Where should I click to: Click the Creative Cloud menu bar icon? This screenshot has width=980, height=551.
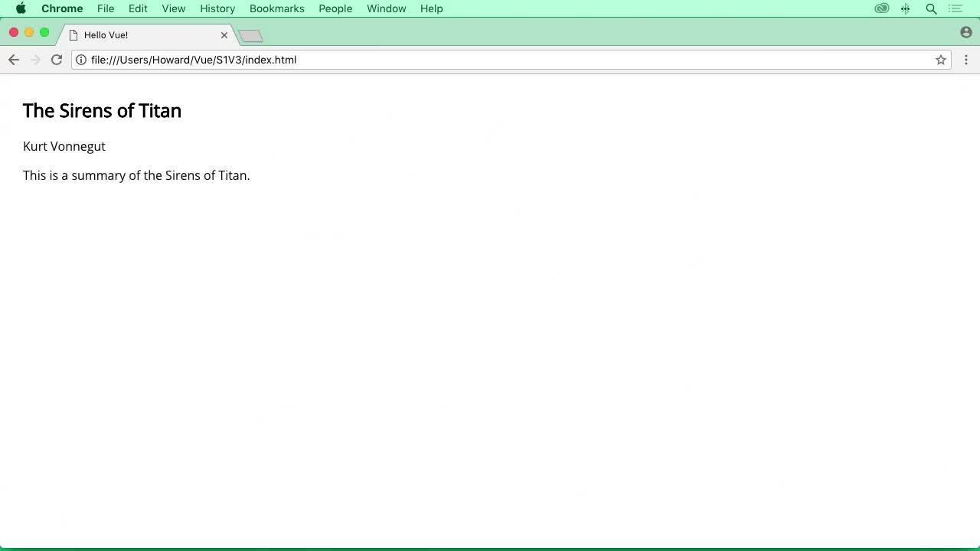[882, 8]
